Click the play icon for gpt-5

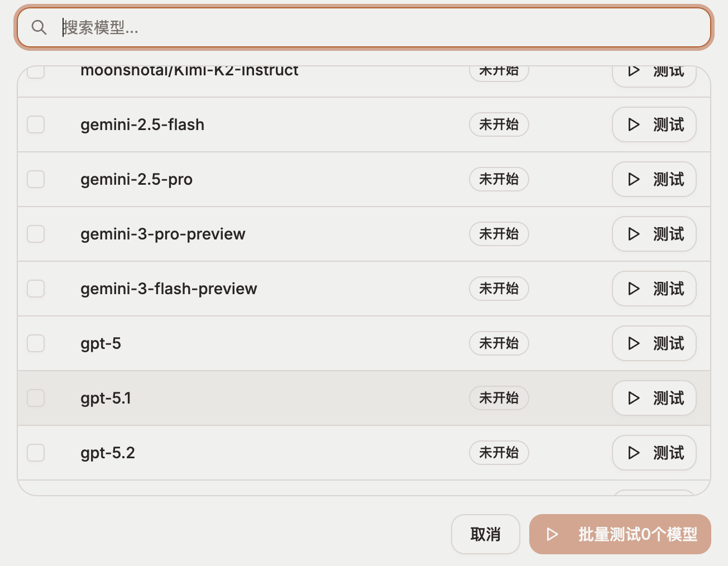634,343
